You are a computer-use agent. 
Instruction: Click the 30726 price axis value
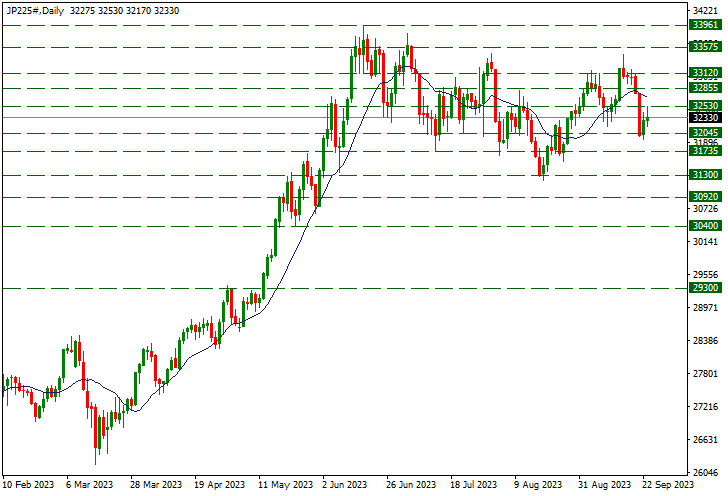(705, 209)
